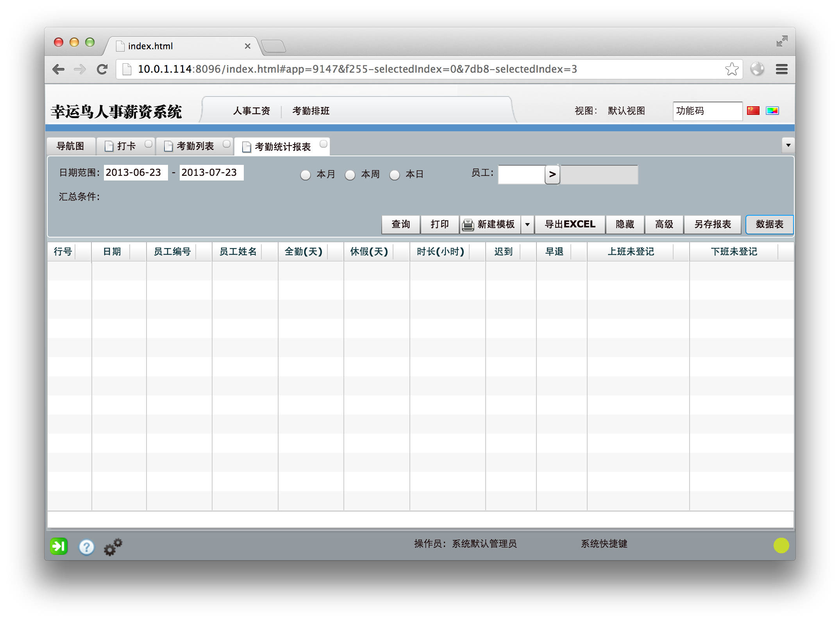Click the 新建模板 button
Viewport: 840px width, 622px height.
tap(490, 224)
